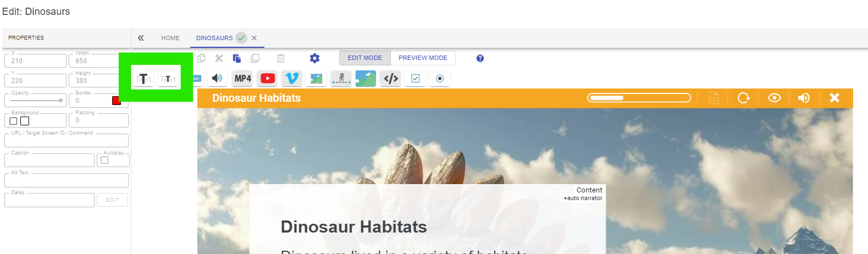
Task: Delete the selected element with trash icon
Action: [281, 58]
